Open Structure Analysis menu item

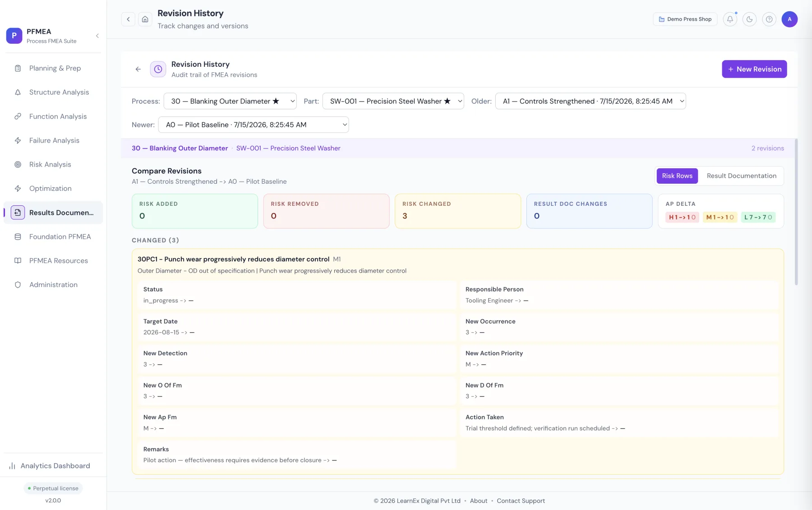[x=53, y=92]
